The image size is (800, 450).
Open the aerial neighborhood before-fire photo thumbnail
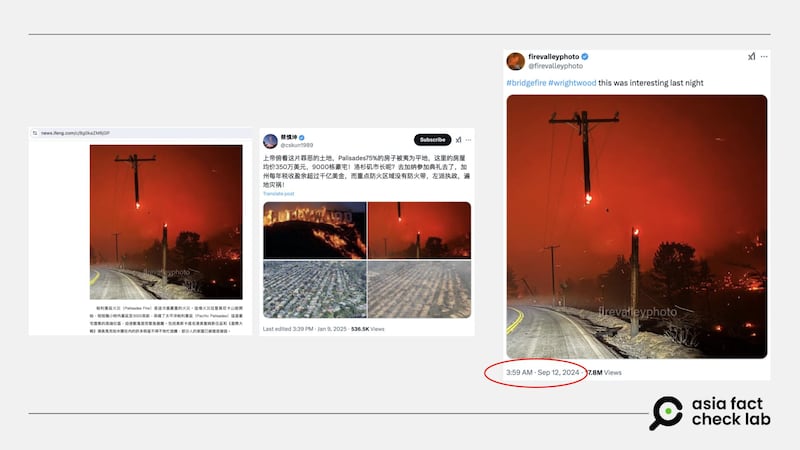pos(315,289)
